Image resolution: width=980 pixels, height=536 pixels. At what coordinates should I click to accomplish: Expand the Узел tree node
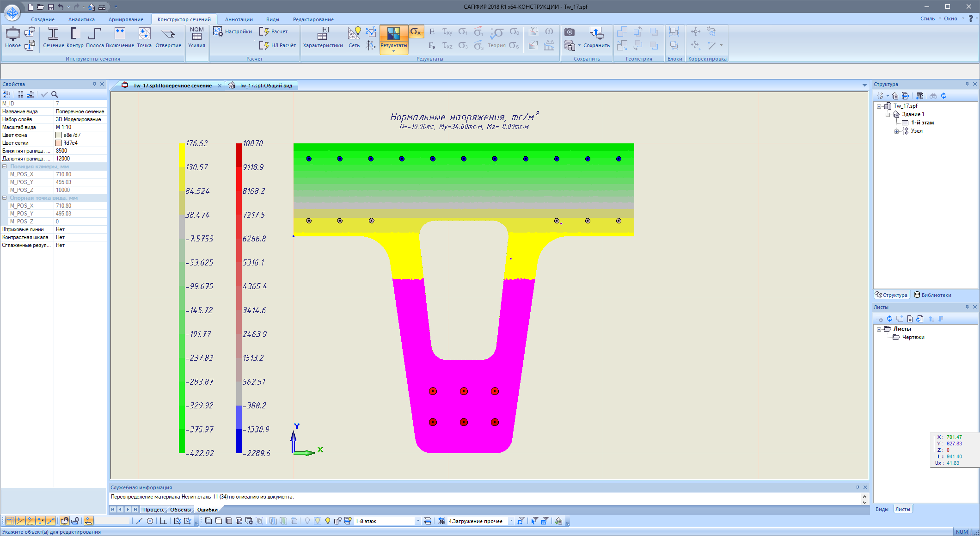(x=896, y=131)
